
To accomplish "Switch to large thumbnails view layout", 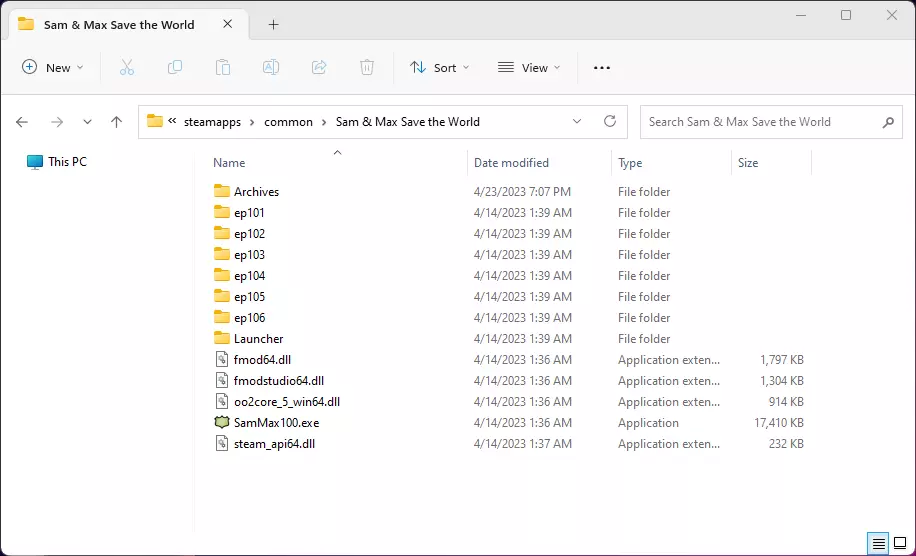I will point(901,544).
